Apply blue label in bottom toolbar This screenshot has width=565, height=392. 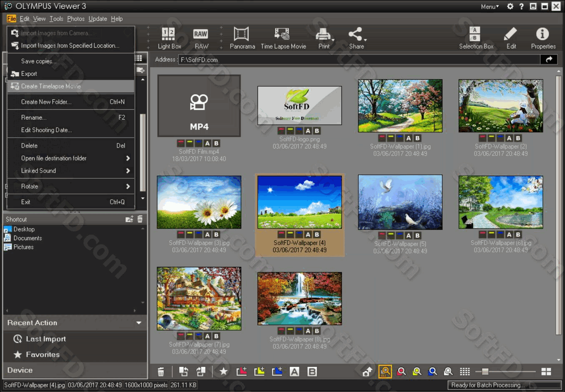[277, 372]
